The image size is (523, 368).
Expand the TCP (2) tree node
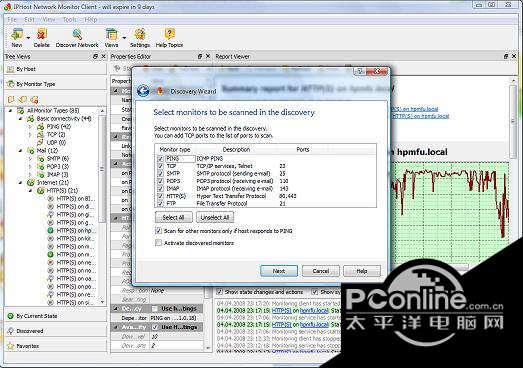click(30, 135)
